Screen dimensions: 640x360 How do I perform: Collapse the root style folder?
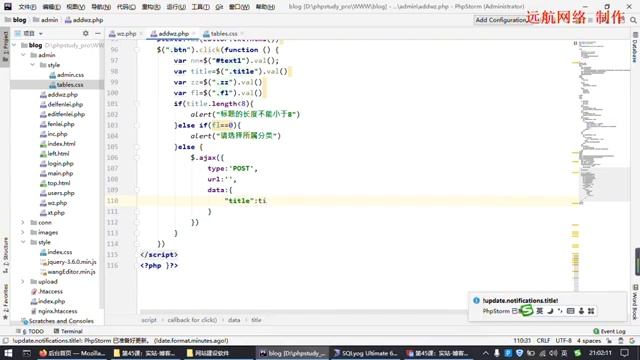coord(24,242)
